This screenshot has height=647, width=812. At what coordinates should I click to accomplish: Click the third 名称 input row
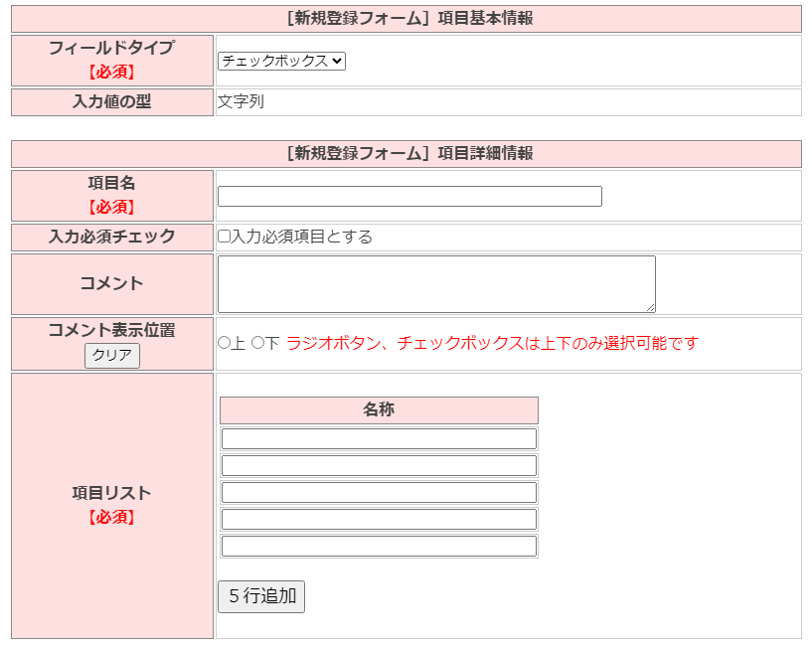[379, 492]
